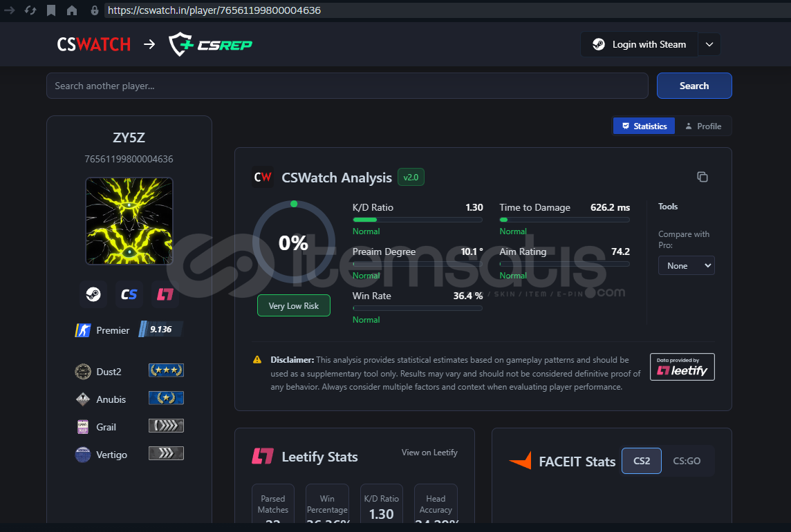The width and height of the screenshot is (791, 532).
Task: Select the CS2 FACEIT toggle
Action: point(641,461)
